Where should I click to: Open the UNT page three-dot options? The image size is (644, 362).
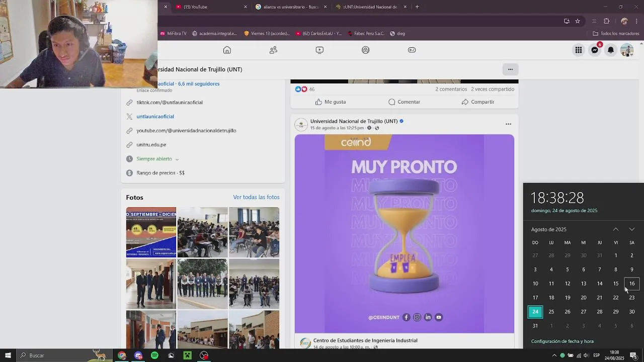pos(510,69)
